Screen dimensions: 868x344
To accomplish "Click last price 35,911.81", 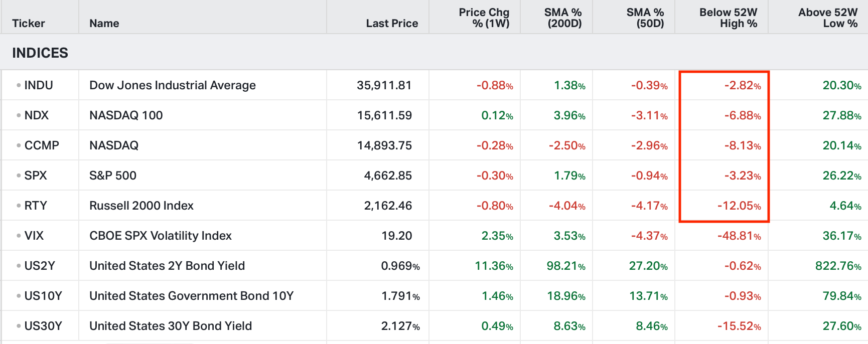I will (x=384, y=85).
